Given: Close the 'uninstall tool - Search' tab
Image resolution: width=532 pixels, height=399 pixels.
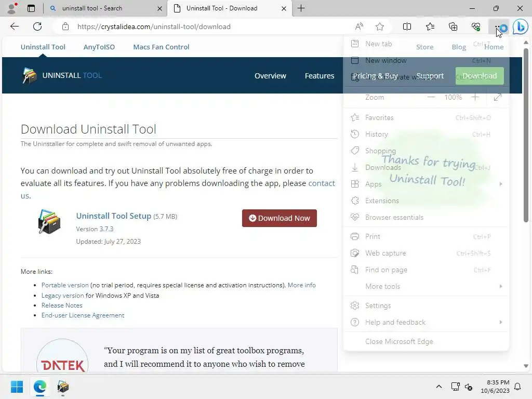Looking at the screenshot, I should (x=159, y=8).
